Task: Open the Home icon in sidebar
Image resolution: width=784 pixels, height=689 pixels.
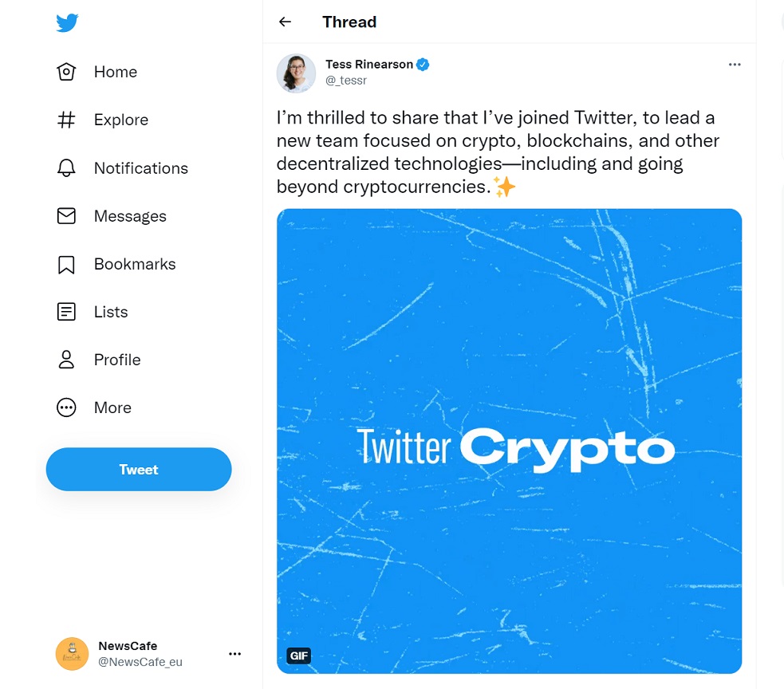Action: 66,72
